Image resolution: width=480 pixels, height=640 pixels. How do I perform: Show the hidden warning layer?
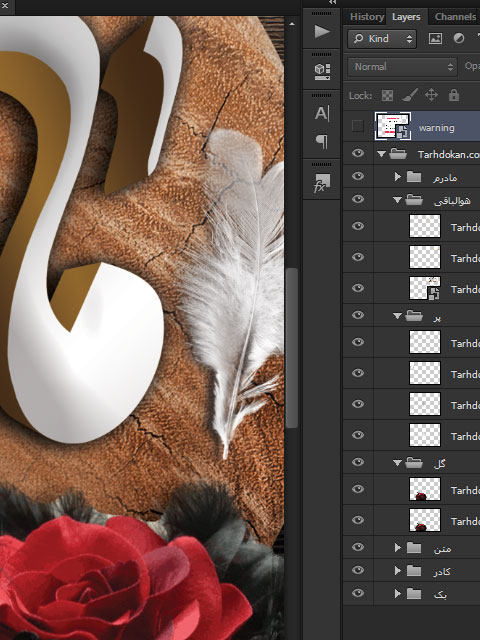[358, 126]
